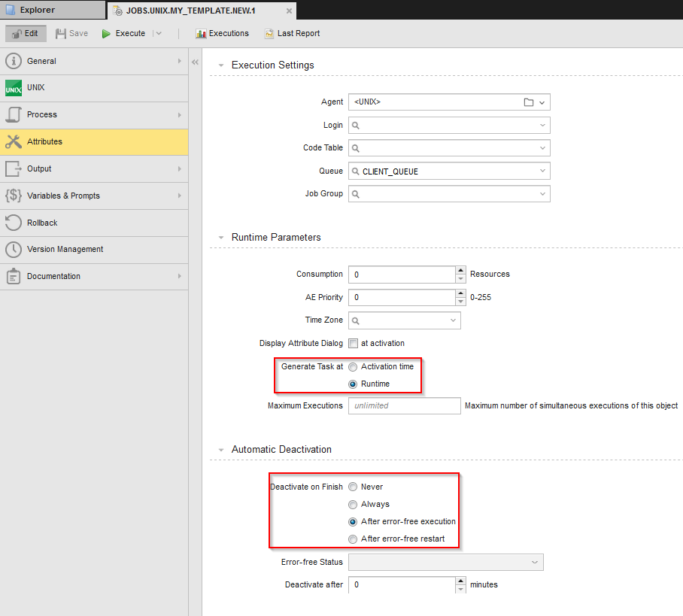683x616 pixels.
Task: Click the Rollback section icon
Action: tap(12, 222)
